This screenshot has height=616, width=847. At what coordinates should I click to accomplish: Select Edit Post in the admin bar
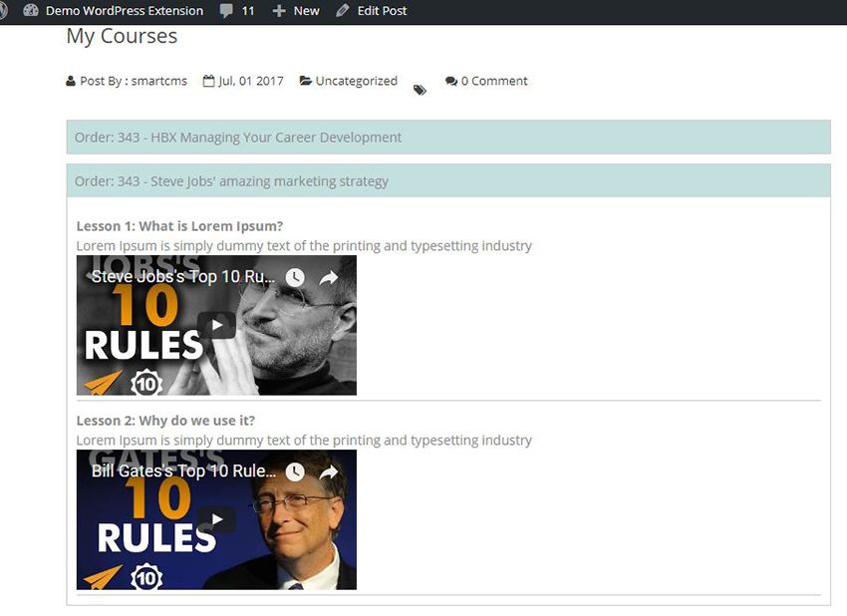[382, 11]
